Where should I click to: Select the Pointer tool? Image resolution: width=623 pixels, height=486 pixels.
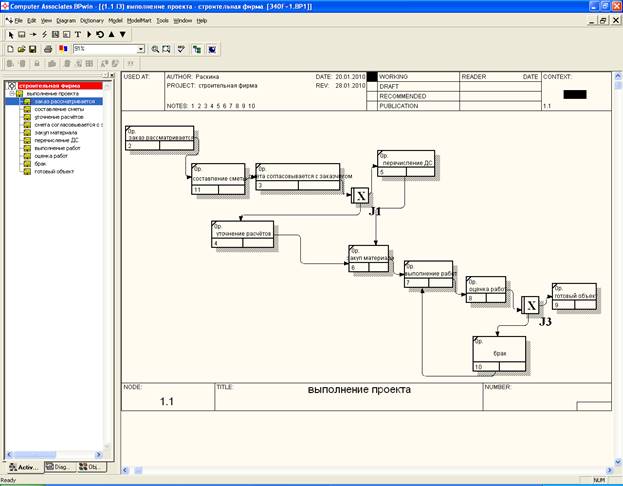pos(11,35)
